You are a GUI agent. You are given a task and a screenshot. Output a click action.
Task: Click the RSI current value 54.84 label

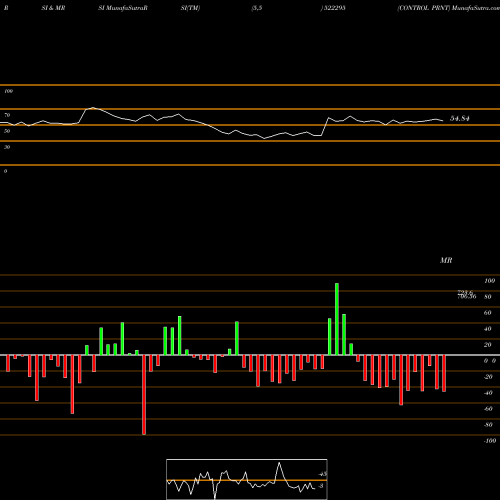[460, 118]
